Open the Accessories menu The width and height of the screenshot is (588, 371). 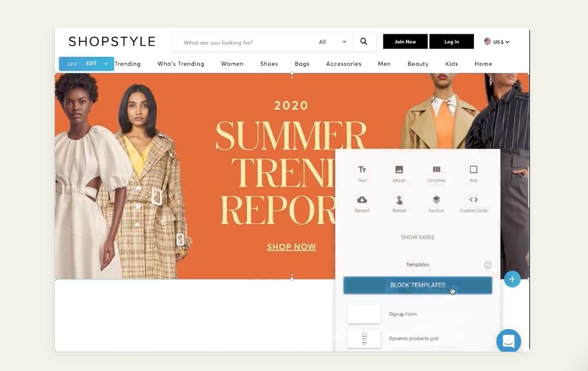[x=344, y=64]
